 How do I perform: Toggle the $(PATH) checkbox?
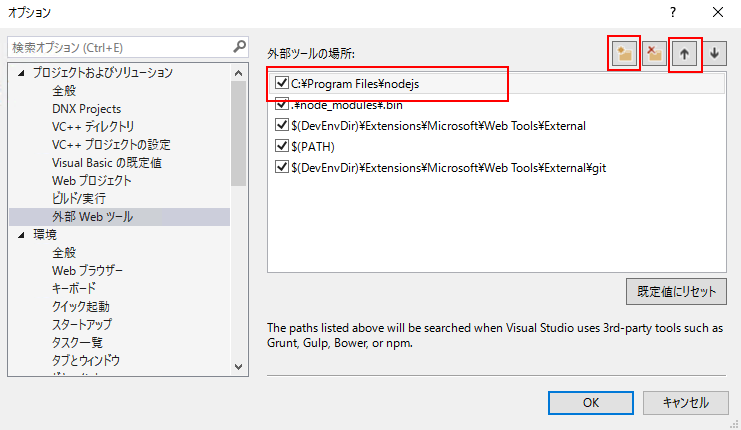282,146
